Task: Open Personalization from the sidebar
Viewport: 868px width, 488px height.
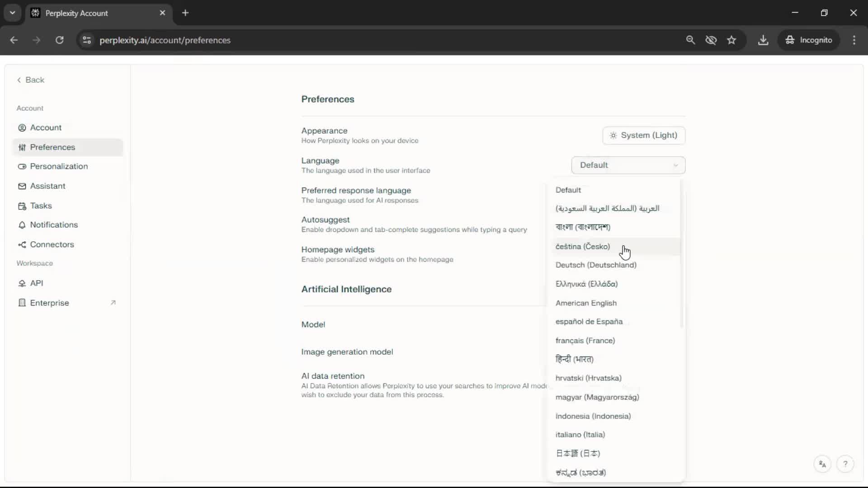Action: [x=59, y=166]
